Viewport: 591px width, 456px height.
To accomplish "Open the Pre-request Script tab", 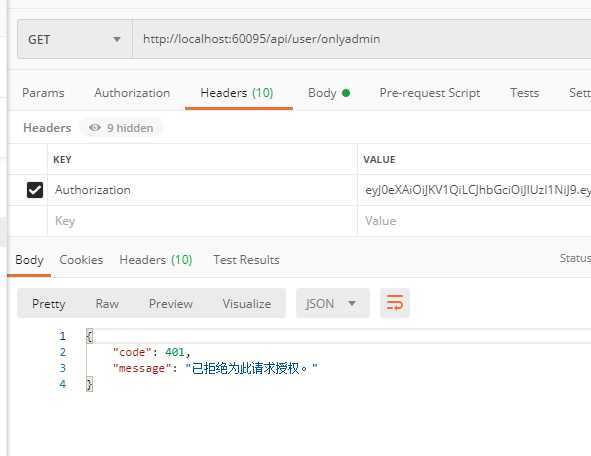I will pos(430,93).
